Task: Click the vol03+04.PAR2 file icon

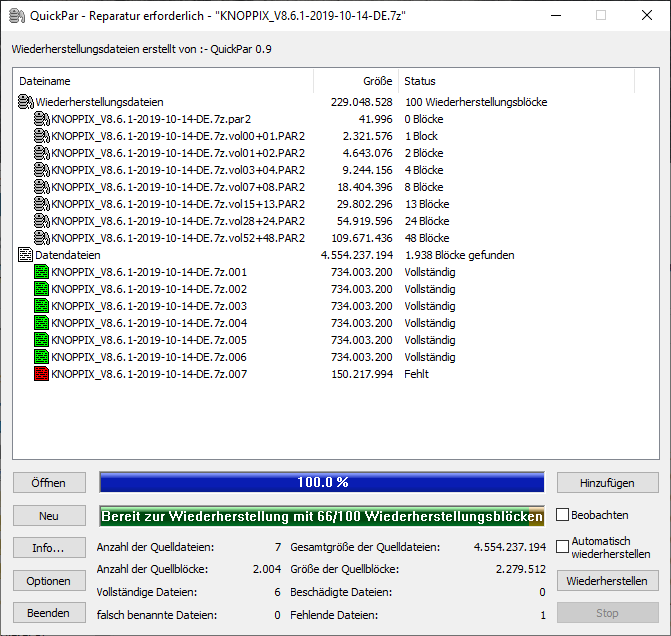Action: (x=42, y=170)
